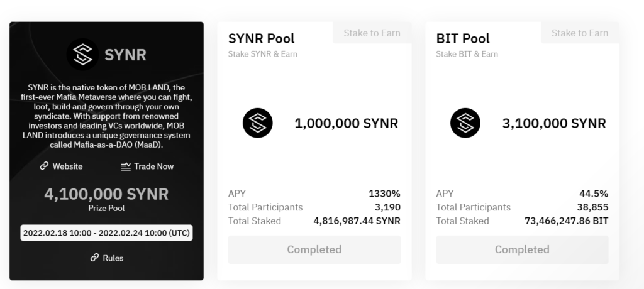Viewport: 644px width, 289px height.
Task: Click the SYNR logo in the dark card
Action: click(82, 55)
